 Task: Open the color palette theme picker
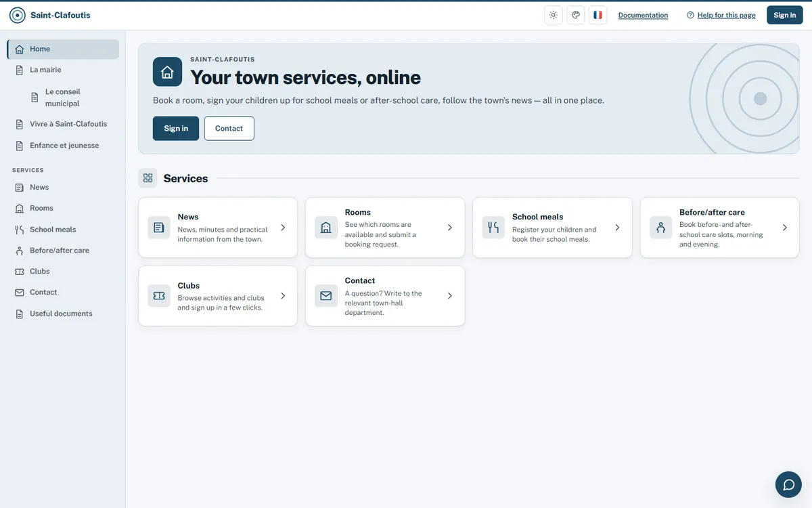coord(576,15)
